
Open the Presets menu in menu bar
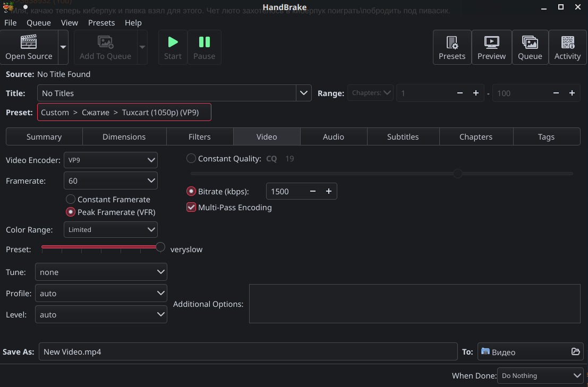click(x=101, y=23)
